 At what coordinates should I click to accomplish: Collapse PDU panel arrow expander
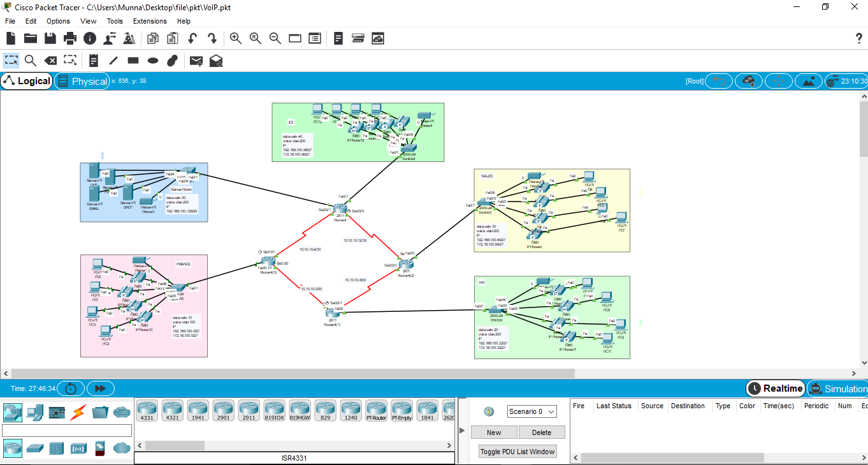tap(462, 431)
